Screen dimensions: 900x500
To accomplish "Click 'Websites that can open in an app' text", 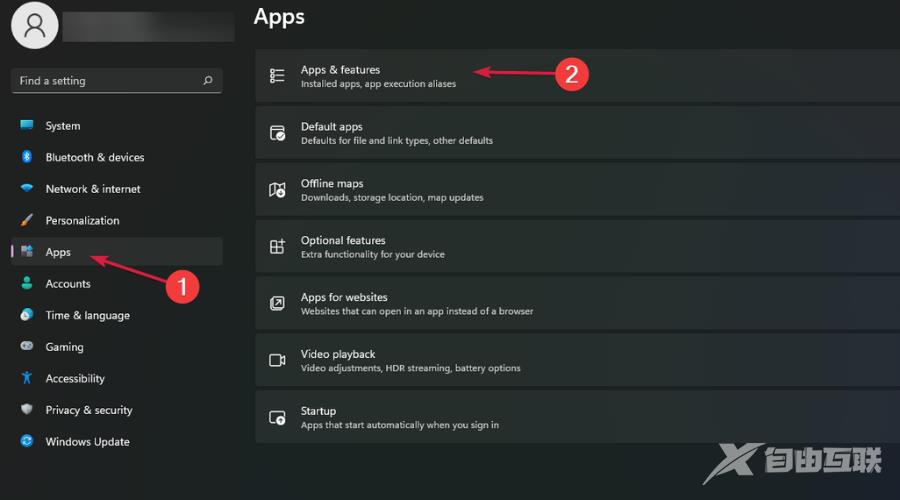I will [x=372, y=311].
